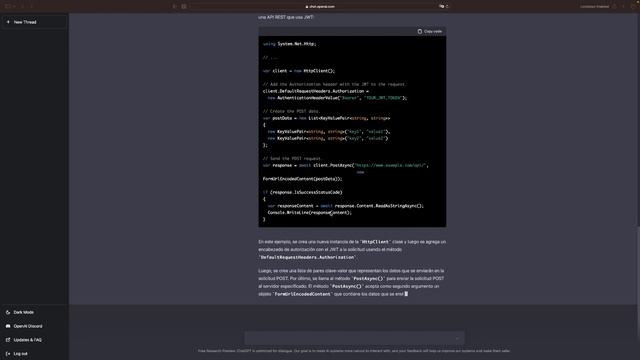
Task: Click the 'var client = new HttpClient();' line
Action: (x=299, y=71)
